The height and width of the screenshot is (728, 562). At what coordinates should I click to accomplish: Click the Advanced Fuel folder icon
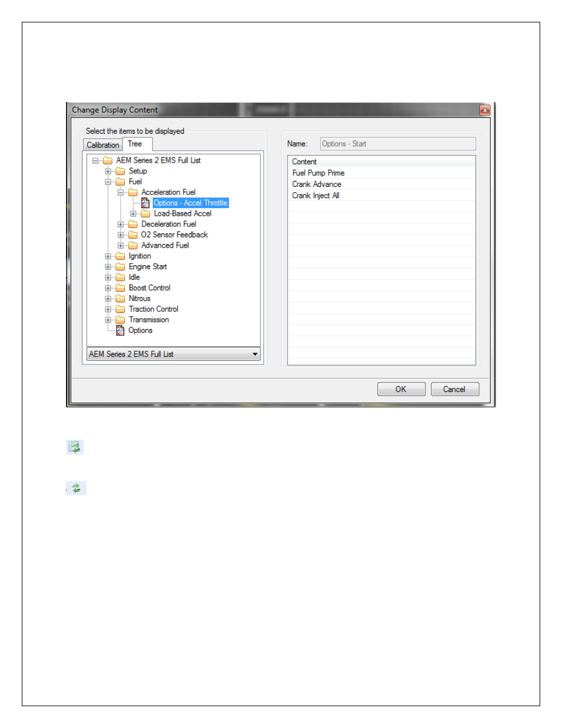[133, 245]
